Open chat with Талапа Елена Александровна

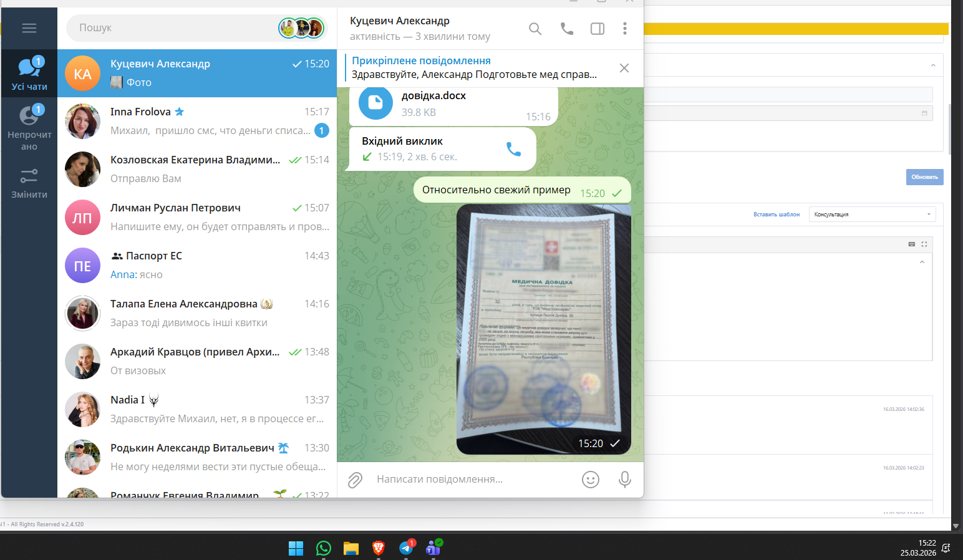[197, 313]
